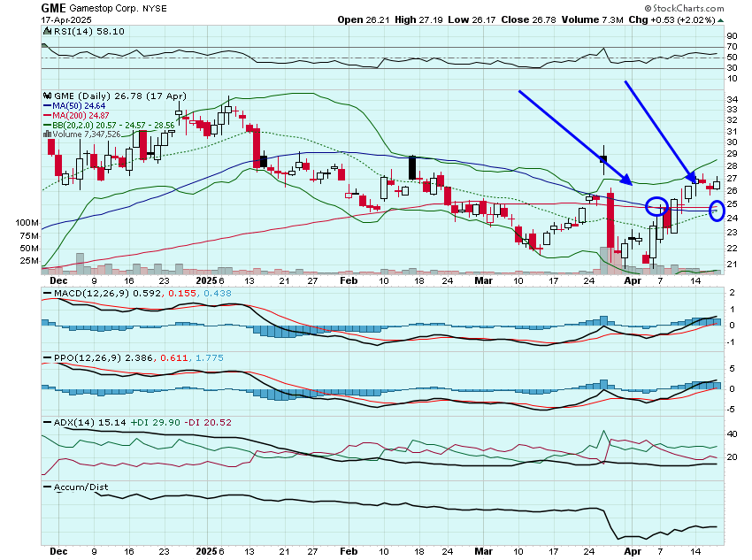752x560 pixels.
Task: Open the StockCharts.com link in the header
Action: 688,8
